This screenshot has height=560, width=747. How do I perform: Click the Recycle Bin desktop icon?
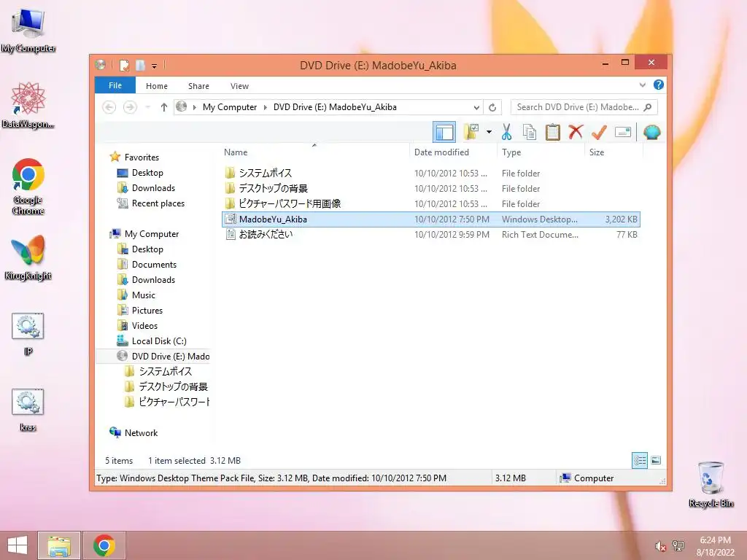coord(711,484)
